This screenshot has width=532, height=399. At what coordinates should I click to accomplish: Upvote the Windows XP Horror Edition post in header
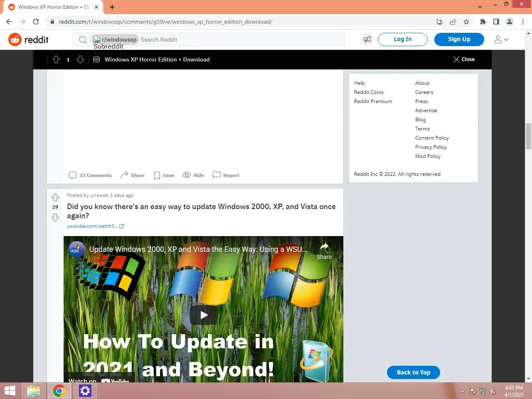56,59
